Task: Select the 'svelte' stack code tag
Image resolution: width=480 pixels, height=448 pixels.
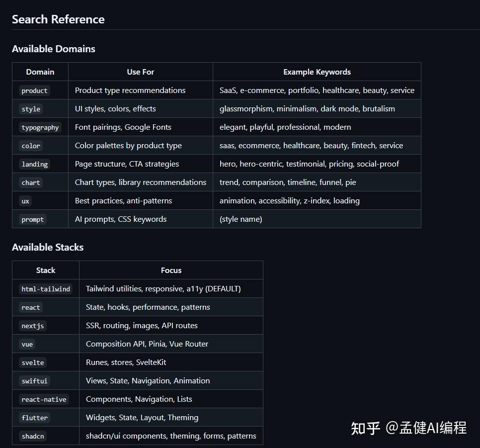Action: (x=33, y=362)
